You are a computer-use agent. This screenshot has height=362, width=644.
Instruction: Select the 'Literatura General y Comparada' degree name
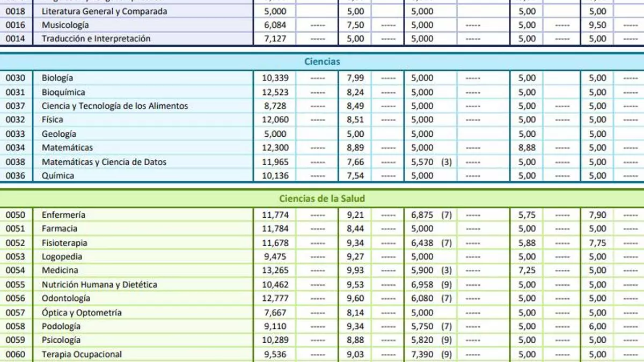104,11
